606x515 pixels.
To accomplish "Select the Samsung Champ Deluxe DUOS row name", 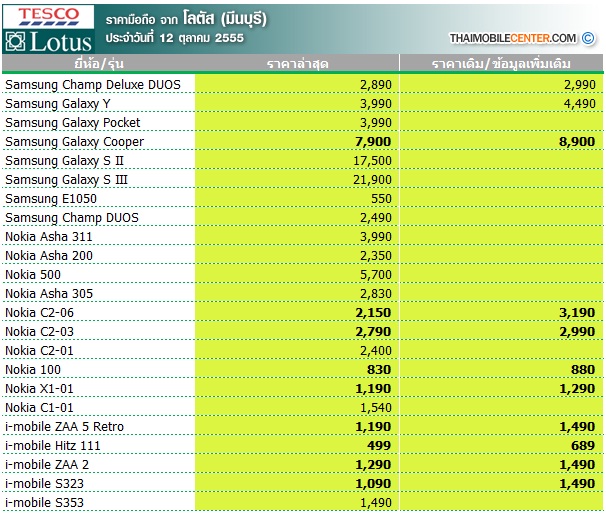I will point(93,85).
